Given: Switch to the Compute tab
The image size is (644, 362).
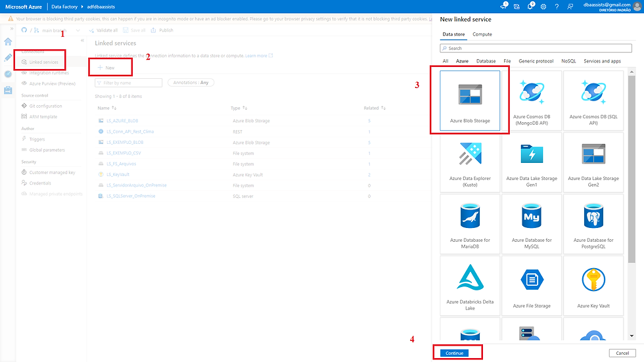Looking at the screenshot, I should coord(482,34).
